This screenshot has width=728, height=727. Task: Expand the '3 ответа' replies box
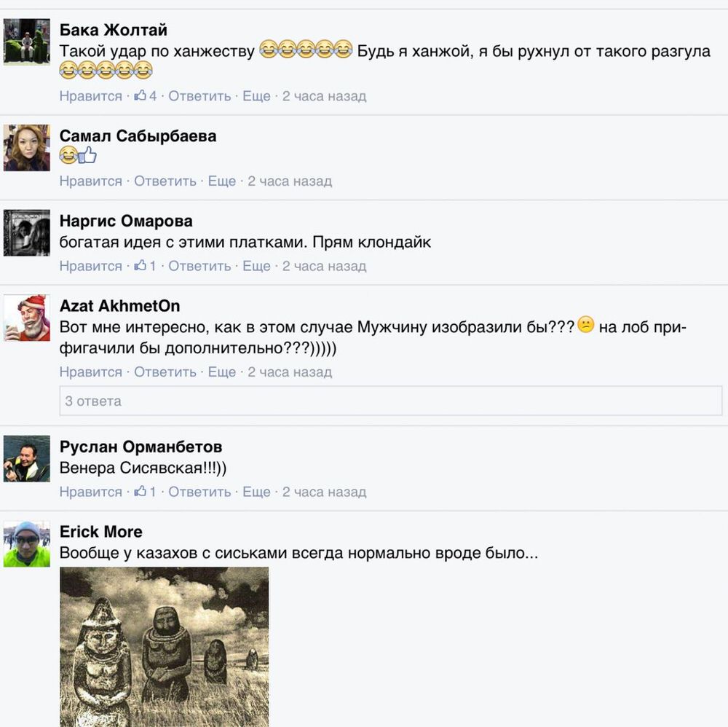(x=391, y=401)
